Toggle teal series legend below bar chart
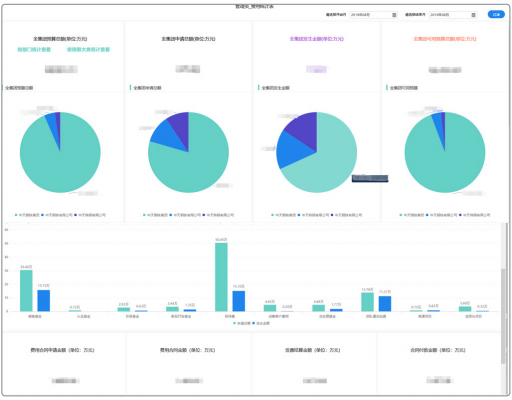This screenshot has width=512, height=400. point(242,323)
